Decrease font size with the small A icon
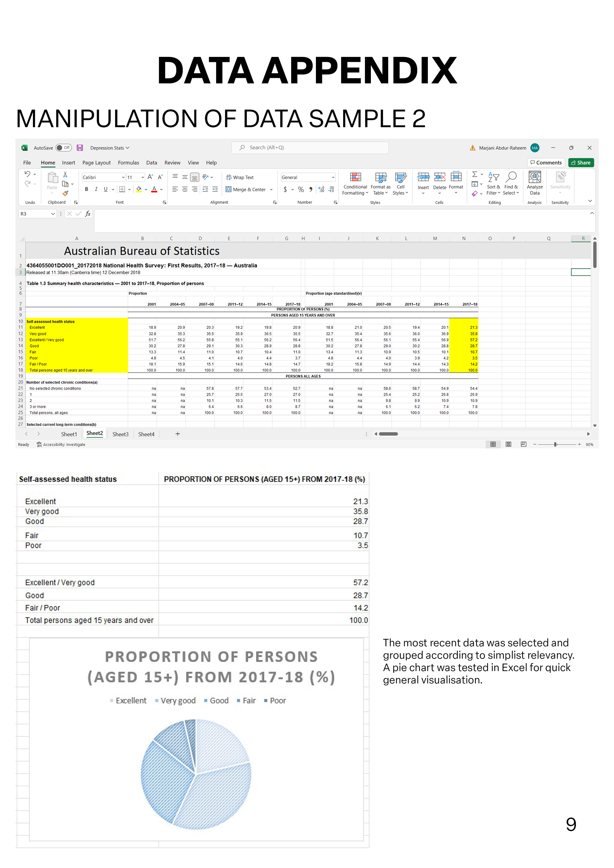 (160, 177)
